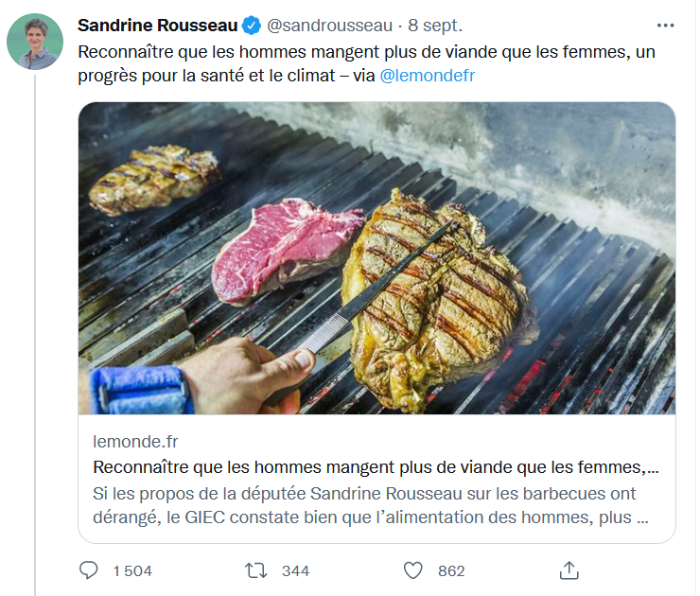View the 1 504 replies count
This screenshot has width=700, height=596.
pyautogui.click(x=132, y=571)
